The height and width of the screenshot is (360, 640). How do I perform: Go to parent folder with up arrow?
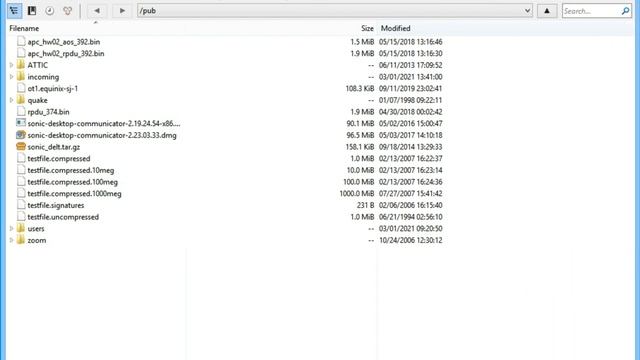(x=547, y=11)
